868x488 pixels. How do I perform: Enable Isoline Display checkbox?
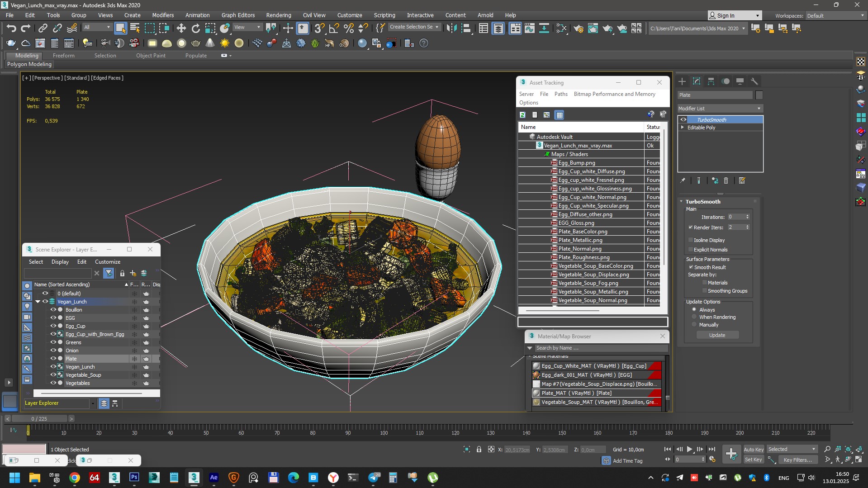[691, 240]
